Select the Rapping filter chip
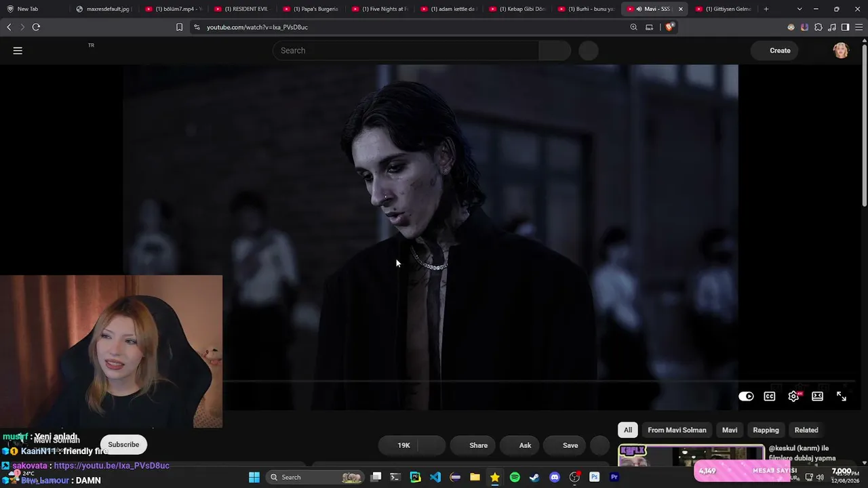Viewport: 868px width, 488px height. coord(766,430)
